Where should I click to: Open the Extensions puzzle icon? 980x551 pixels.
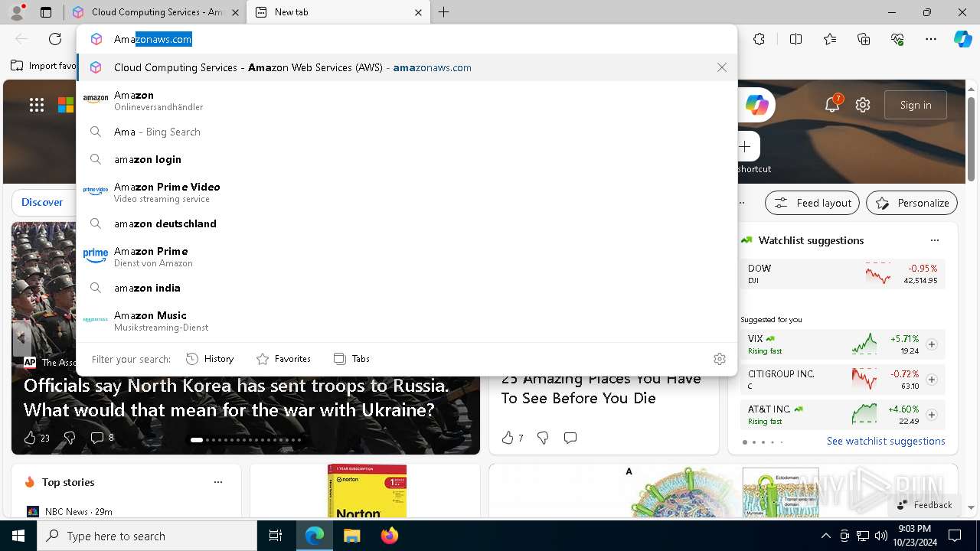tap(759, 39)
